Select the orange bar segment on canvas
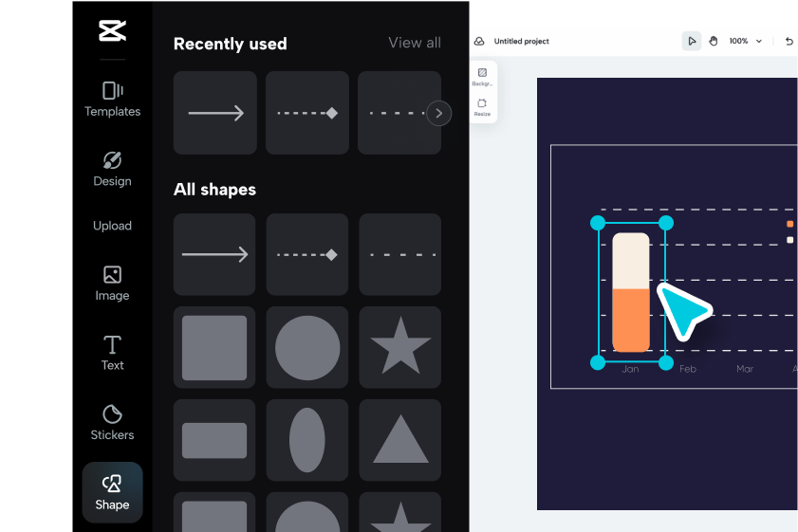The width and height of the screenshot is (798, 532). [631, 320]
